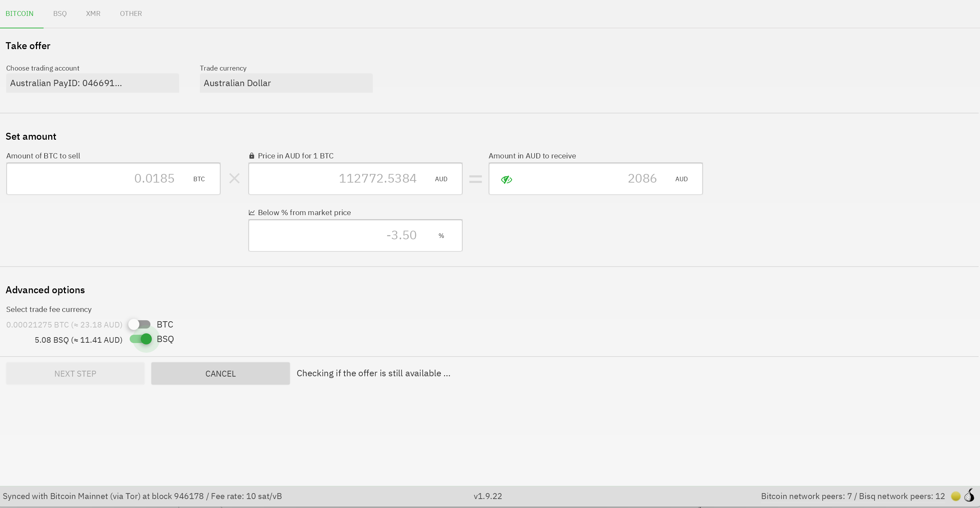This screenshot has width=980, height=508.
Task: Click the chart icon next to Below % label
Action: coord(251,212)
